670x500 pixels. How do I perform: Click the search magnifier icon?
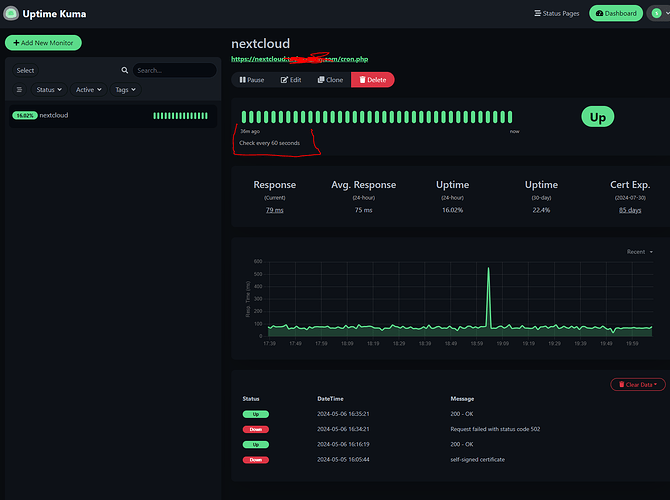tap(125, 71)
